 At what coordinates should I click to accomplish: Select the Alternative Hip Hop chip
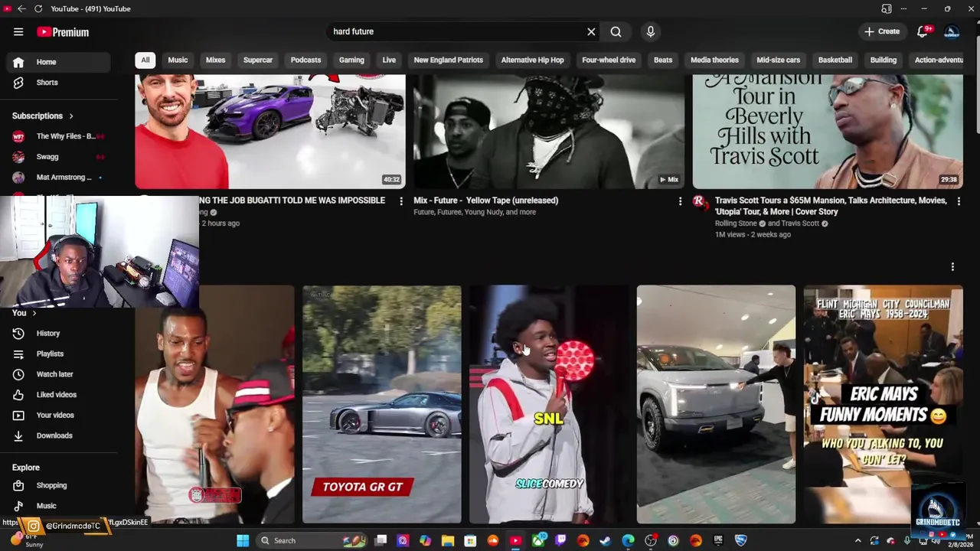pos(532,60)
